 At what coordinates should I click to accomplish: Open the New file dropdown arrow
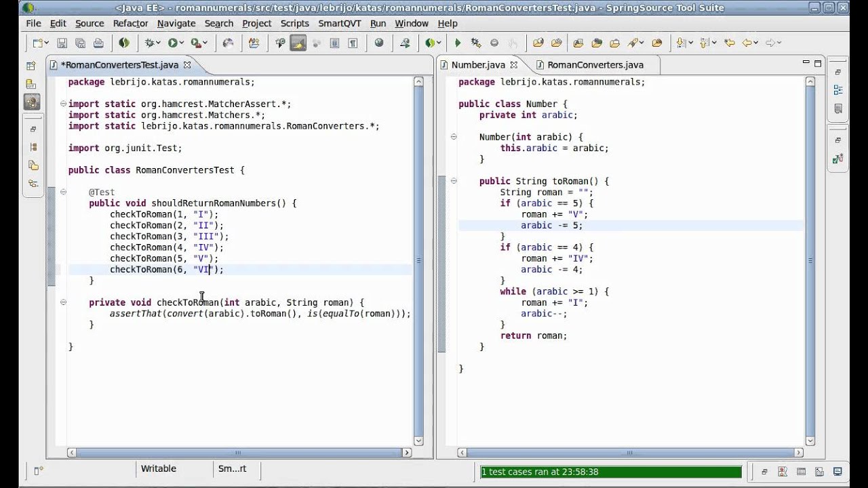(45, 43)
